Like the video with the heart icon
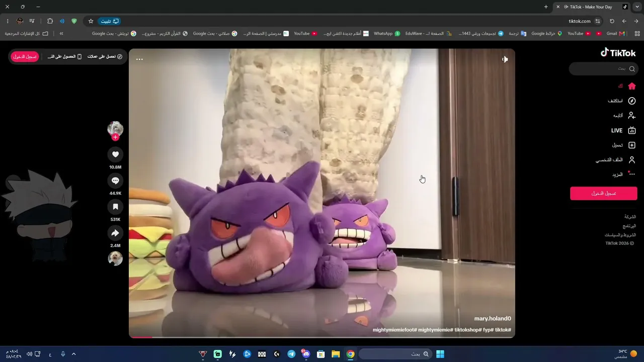This screenshot has width=644, height=362. pyautogui.click(x=115, y=154)
